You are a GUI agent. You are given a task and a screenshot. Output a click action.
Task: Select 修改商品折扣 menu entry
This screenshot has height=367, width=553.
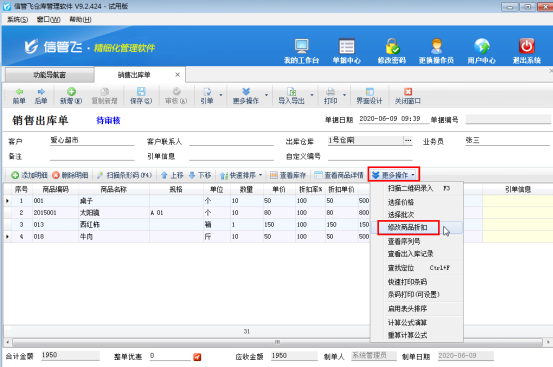(x=408, y=228)
